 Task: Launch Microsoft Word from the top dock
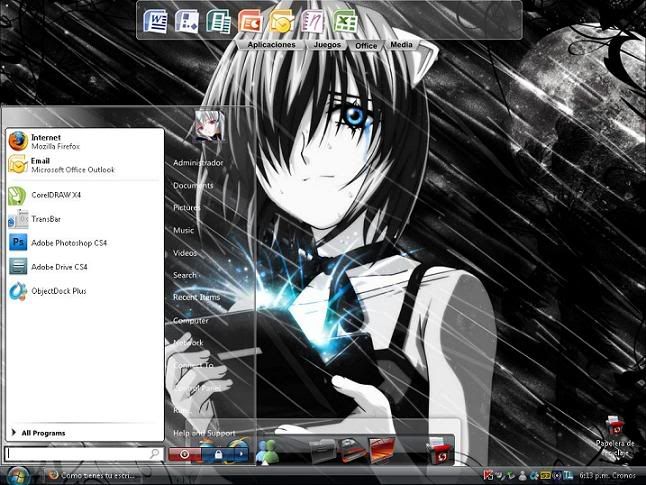pos(155,21)
